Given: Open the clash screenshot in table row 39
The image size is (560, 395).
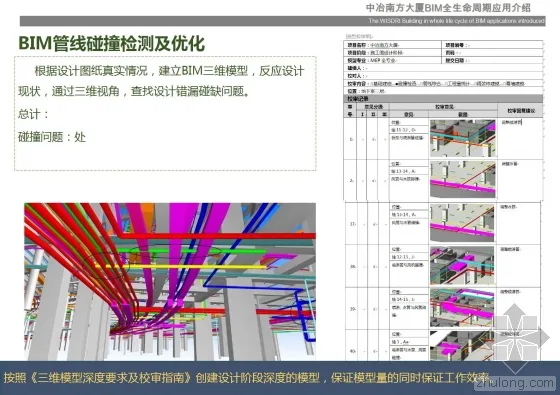Looking at the screenshot, I should [x=462, y=308].
